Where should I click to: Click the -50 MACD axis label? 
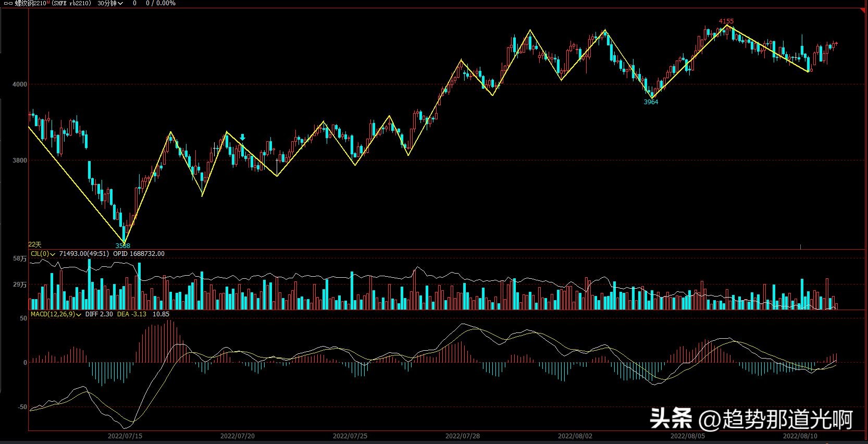[21, 407]
